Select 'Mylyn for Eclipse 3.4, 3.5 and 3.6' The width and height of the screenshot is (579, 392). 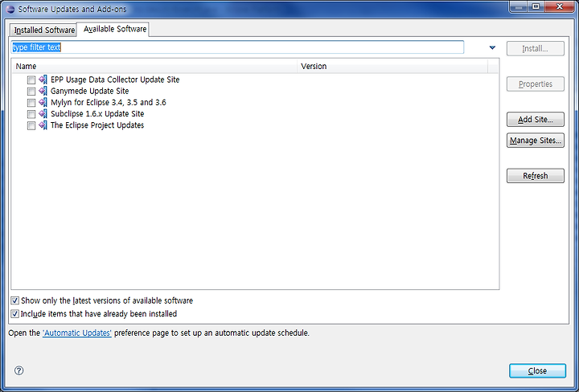(109, 103)
